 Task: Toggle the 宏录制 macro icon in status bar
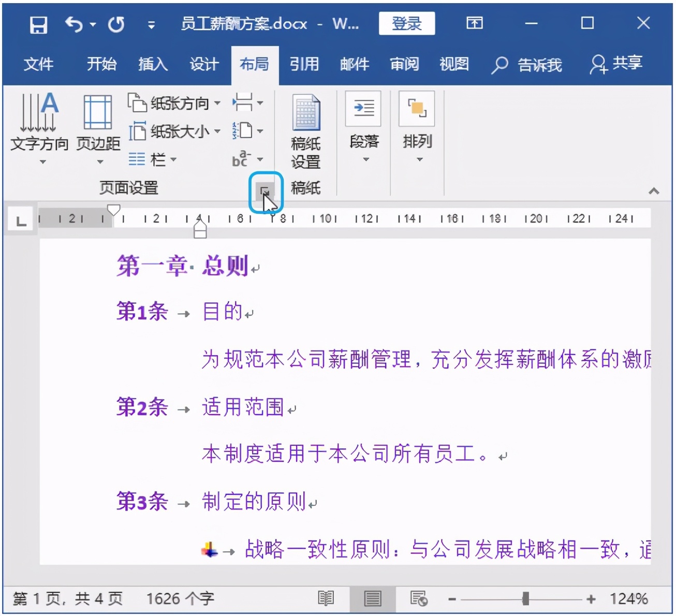pos(418,598)
